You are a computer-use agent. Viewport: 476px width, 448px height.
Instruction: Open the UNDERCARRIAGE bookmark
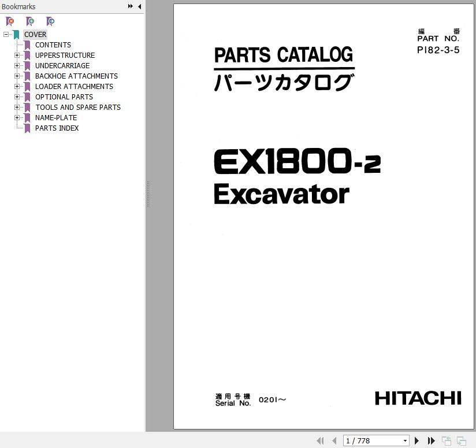point(62,65)
